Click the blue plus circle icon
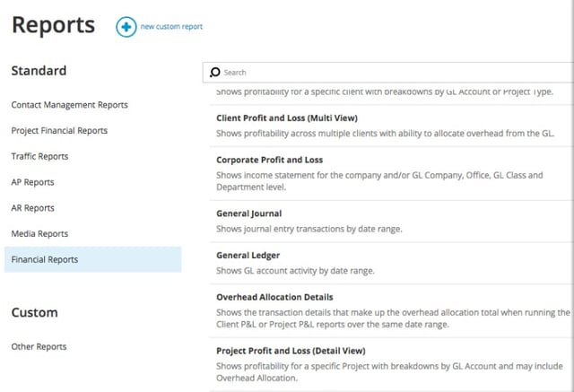Image resolution: width=574 pixels, height=392 pixels. (126, 27)
